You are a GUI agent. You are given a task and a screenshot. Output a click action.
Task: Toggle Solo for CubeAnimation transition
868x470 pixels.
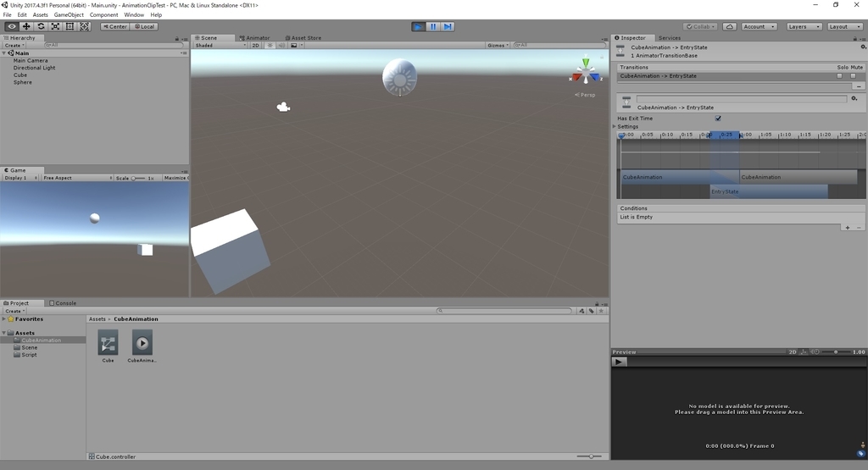click(840, 75)
